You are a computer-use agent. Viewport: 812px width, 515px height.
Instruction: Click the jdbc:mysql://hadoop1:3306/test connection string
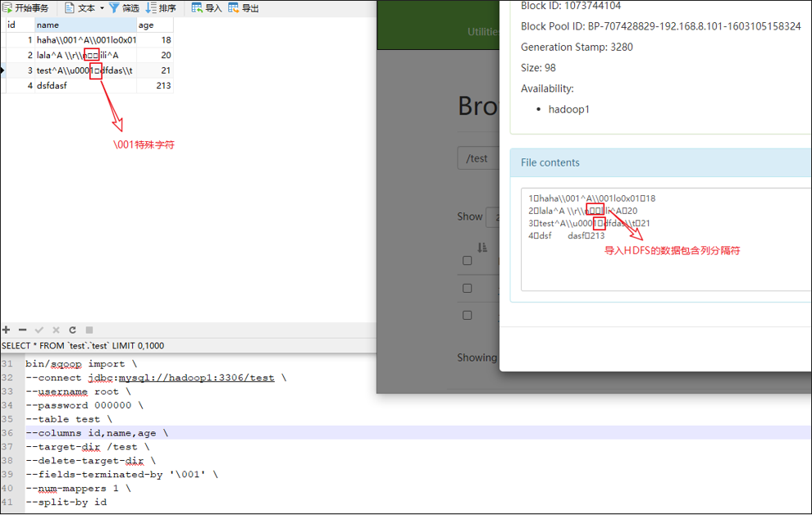point(181,378)
